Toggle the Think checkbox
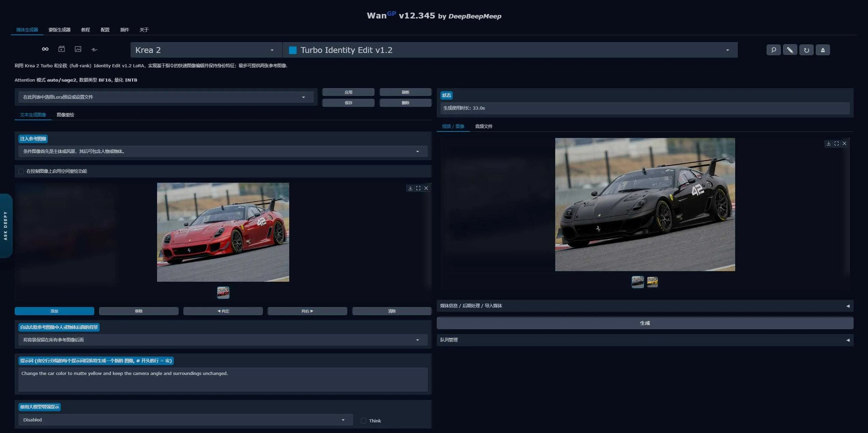 (363, 421)
